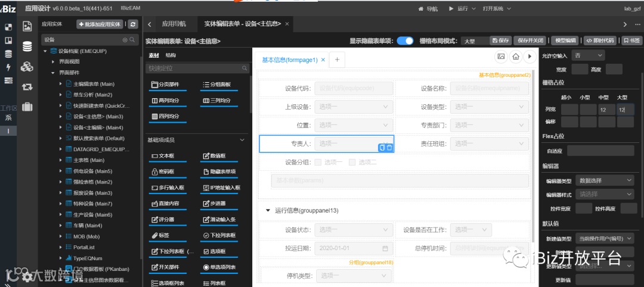Pick the 两列均分 layout component
644x287 pixels.
pyautogui.click(x=168, y=101)
